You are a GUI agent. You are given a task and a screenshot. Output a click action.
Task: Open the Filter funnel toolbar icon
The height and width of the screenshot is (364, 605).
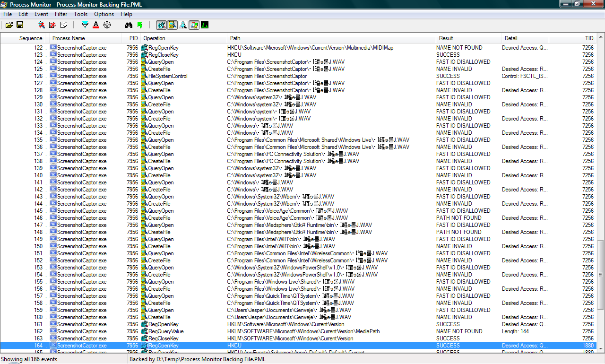[x=85, y=25]
